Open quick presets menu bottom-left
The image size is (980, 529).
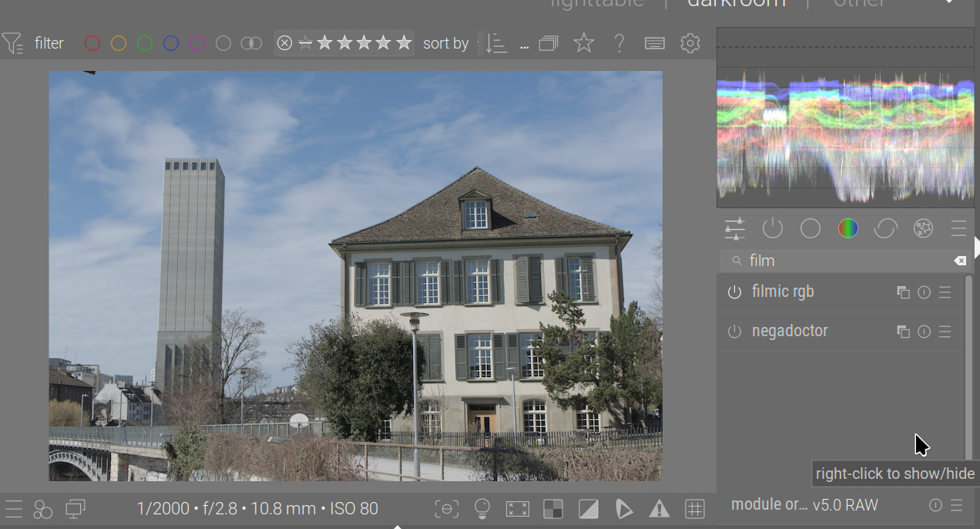click(x=13, y=509)
